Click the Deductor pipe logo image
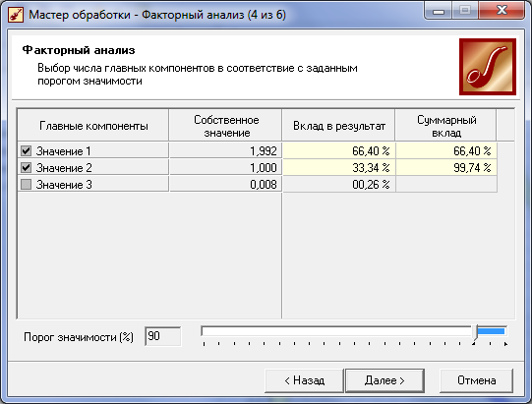This screenshot has width=532, height=404. pyautogui.click(x=488, y=67)
